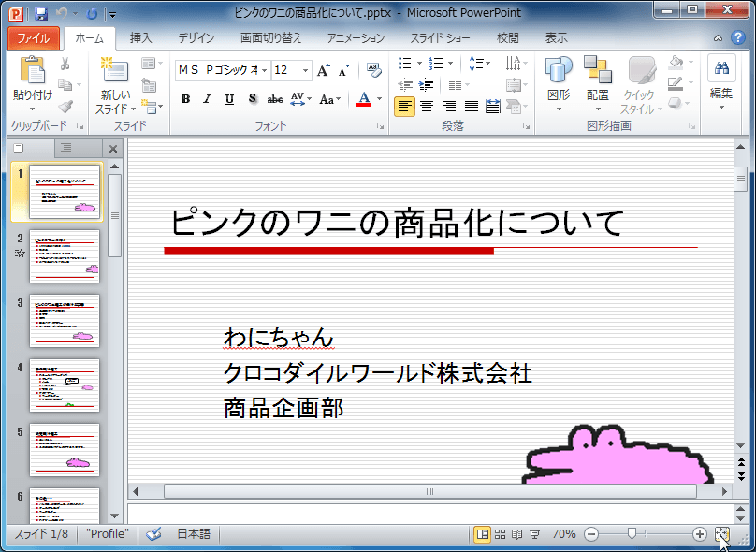Click the Paste clipboard icon

click(33, 70)
